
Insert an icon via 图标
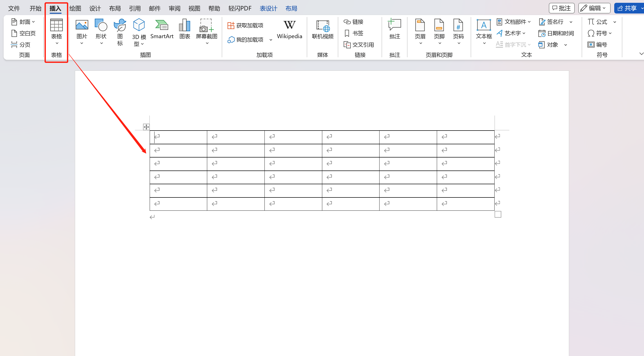point(120,32)
